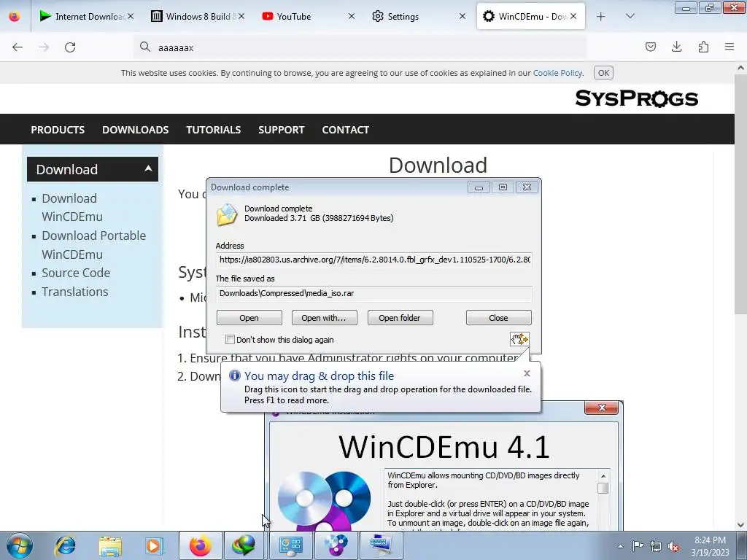Screen dimensions: 747x560
Task: Check Don't show this dialog again
Action: point(230,340)
